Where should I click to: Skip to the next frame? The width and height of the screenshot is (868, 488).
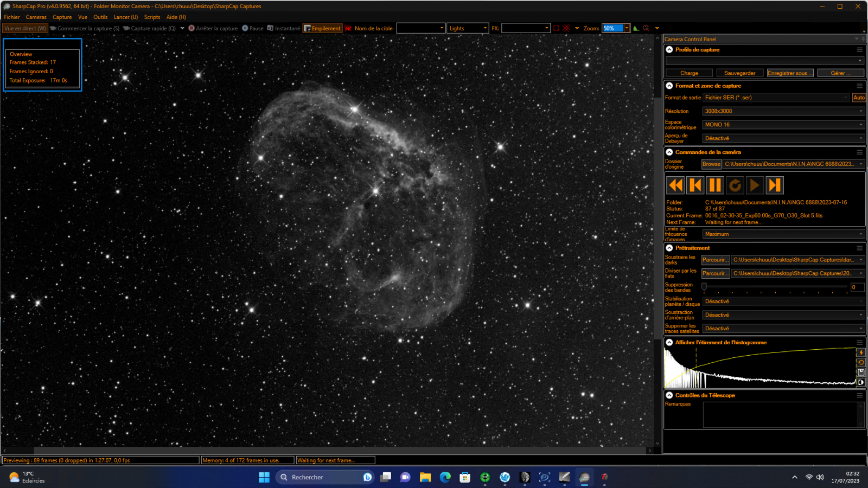tap(775, 185)
